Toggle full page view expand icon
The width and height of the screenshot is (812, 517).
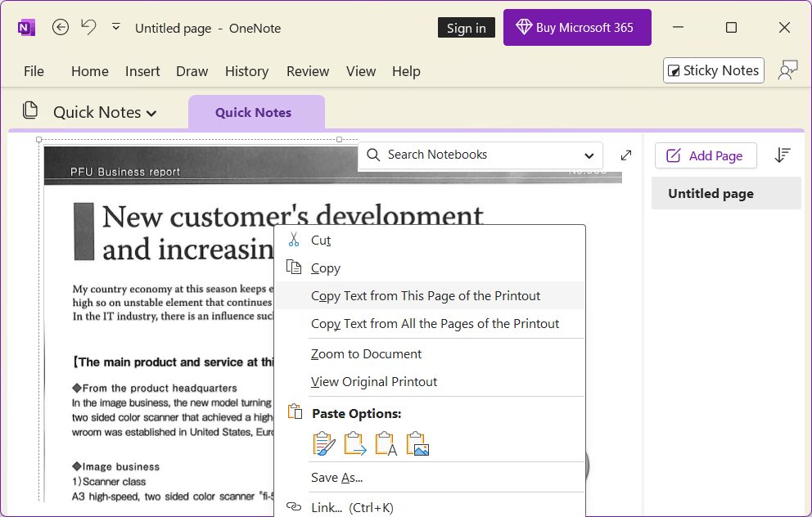pyautogui.click(x=626, y=155)
